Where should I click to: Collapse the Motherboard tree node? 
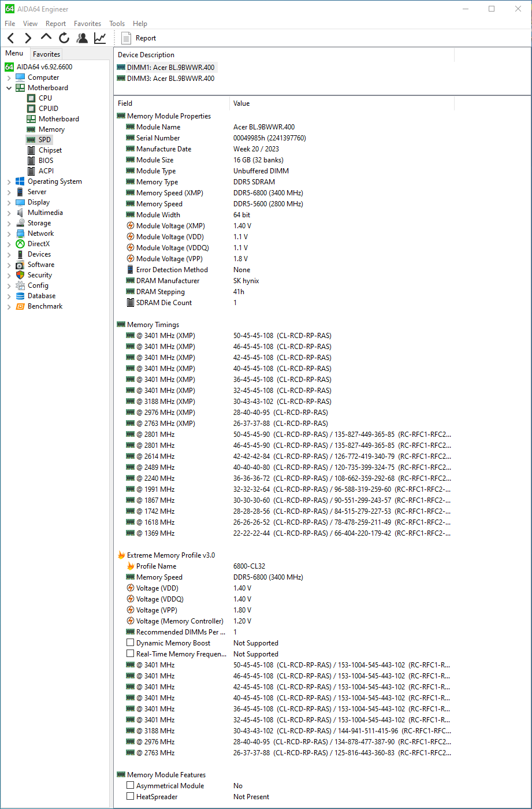[x=9, y=88]
